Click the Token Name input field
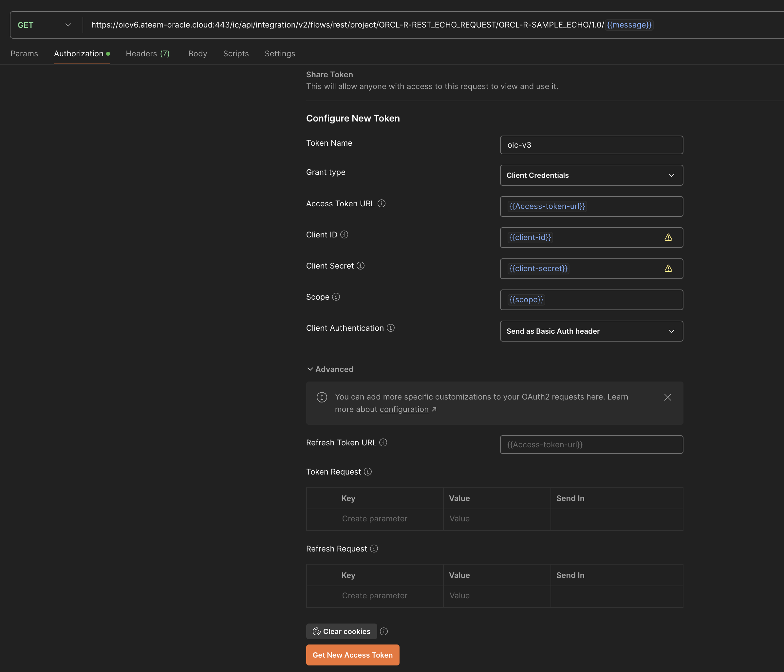784x672 pixels. (591, 145)
